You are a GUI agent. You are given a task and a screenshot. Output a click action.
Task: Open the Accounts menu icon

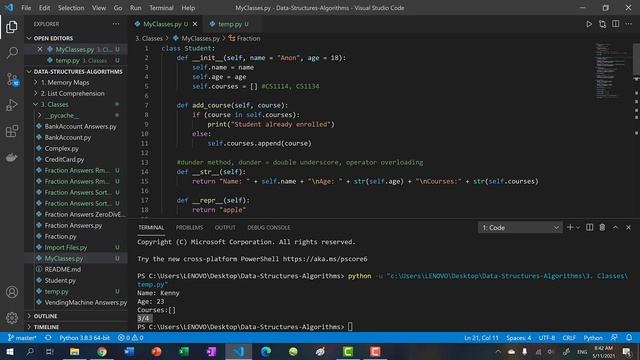point(12,292)
